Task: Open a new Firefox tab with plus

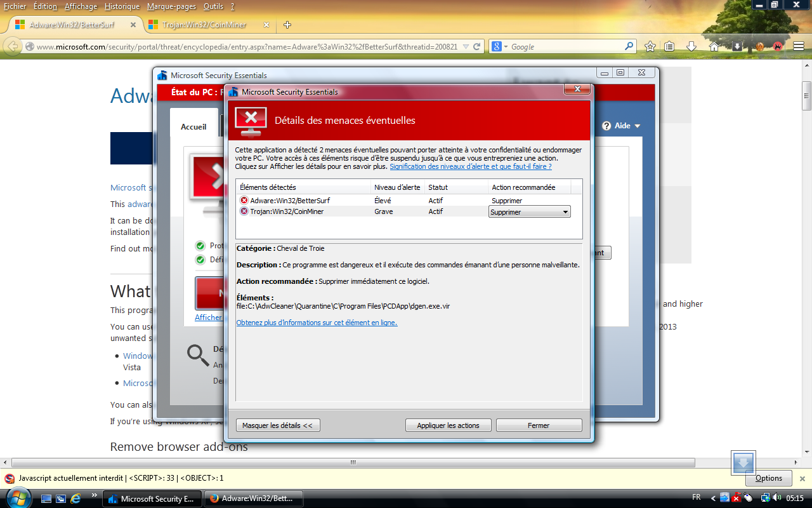Action: [x=287, y=25]
